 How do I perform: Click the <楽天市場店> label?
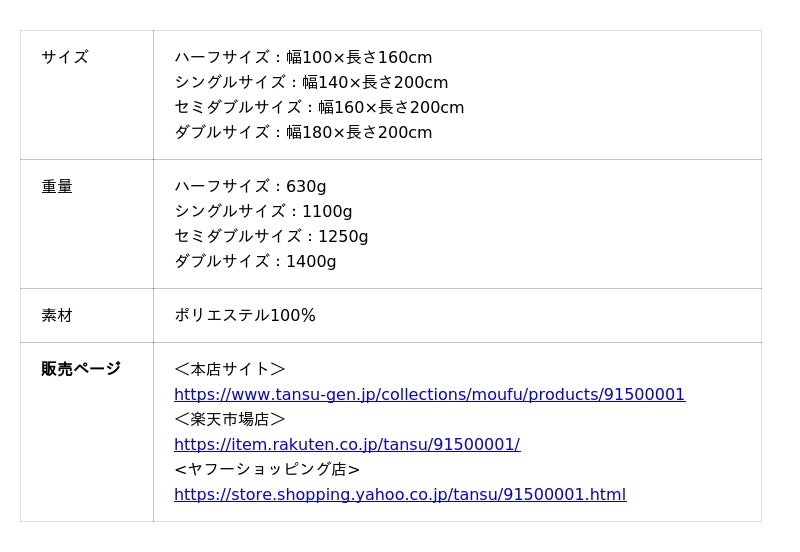230,420
